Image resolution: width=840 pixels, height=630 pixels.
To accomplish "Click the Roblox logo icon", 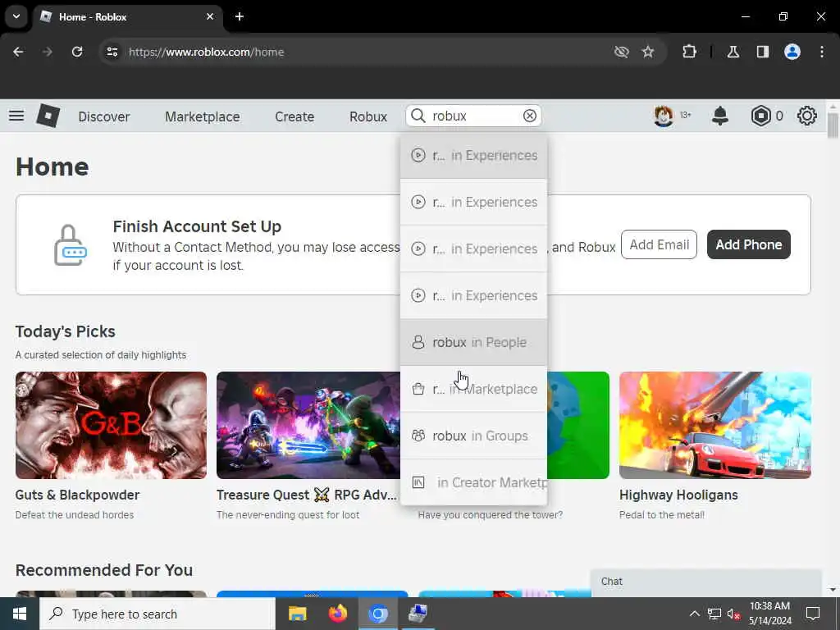I will coord(48,116).
